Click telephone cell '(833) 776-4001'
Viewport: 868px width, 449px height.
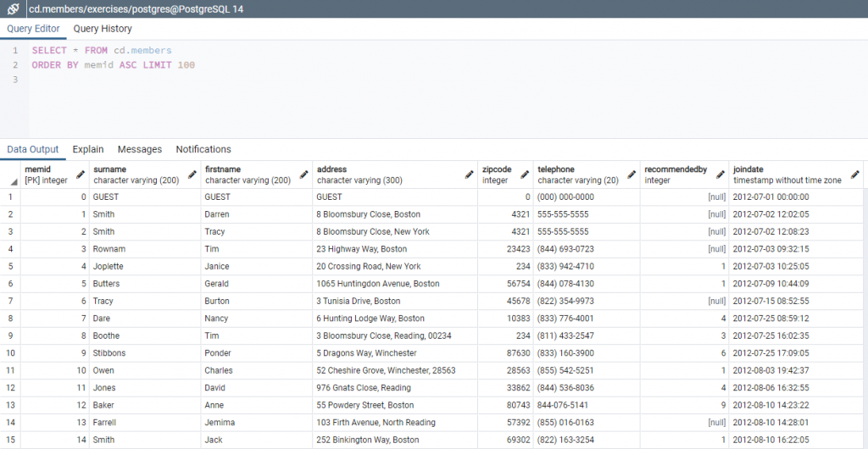[587, 319]
